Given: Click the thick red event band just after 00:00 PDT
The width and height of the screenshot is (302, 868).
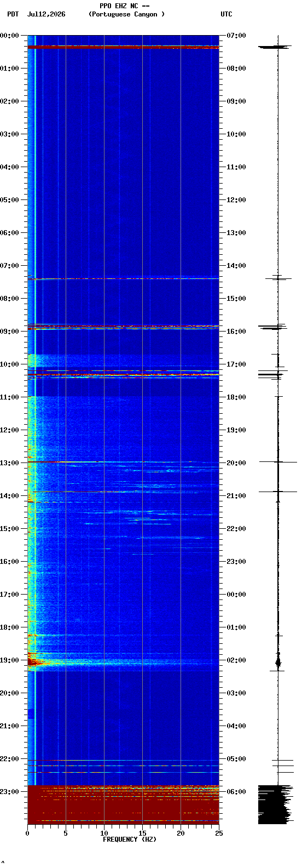Looking at the screenshot, I should [123, 48].
